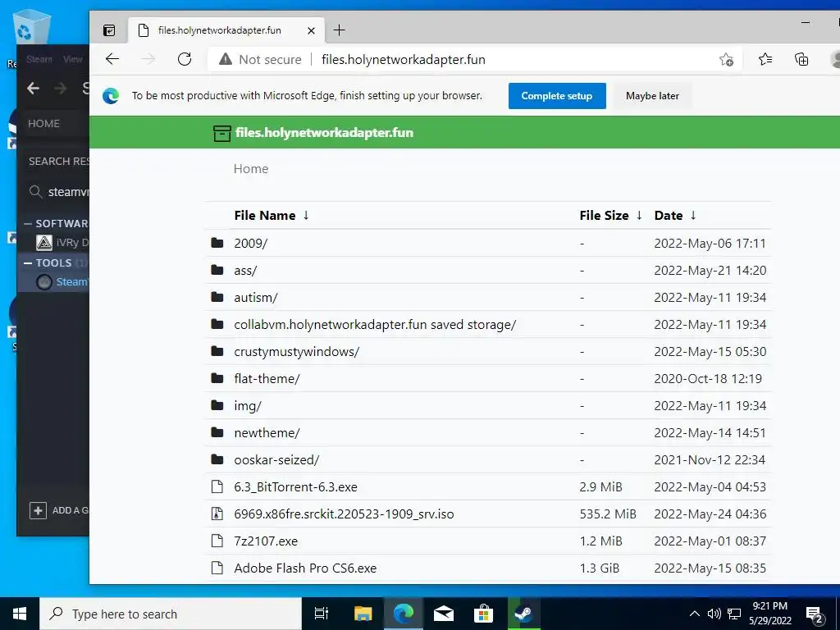Add this page to favorites
This screenshot has height=630, width=840.
pos(726,59)
